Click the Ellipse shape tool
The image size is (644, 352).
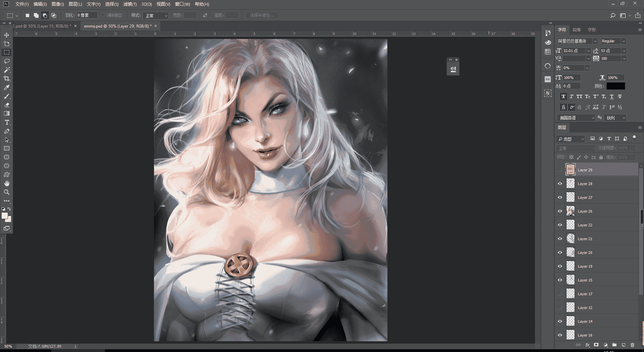6,166
